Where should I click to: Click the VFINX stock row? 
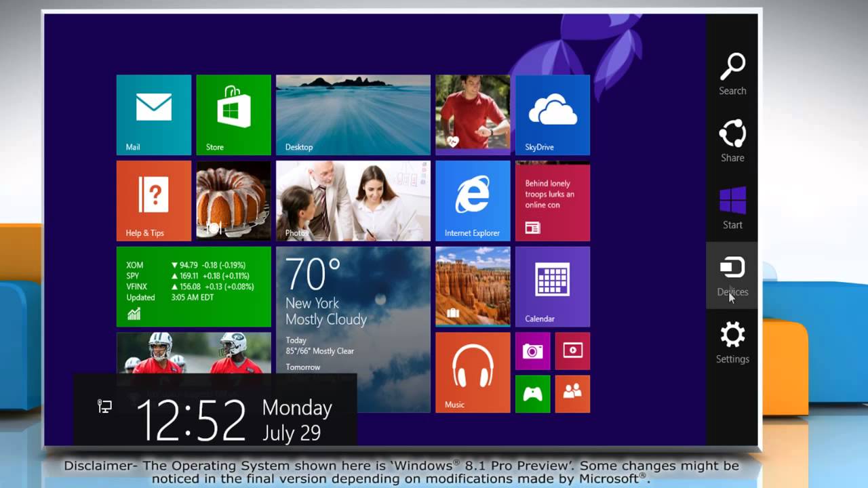tap(190, 287)
